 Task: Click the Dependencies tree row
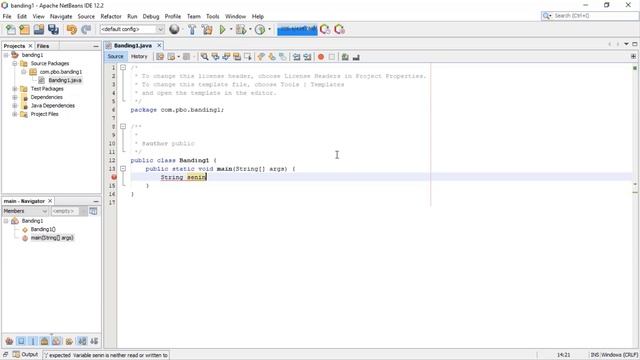[47, 97]
